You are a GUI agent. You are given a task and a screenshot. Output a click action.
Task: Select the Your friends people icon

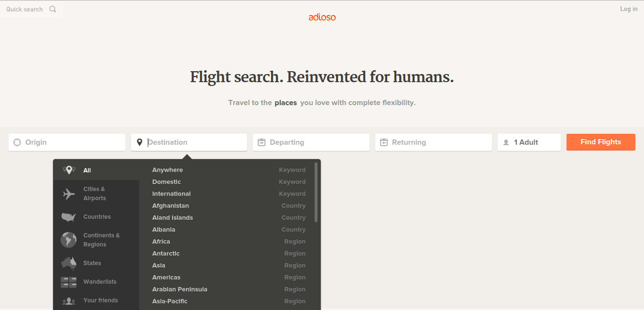[69, 301]
